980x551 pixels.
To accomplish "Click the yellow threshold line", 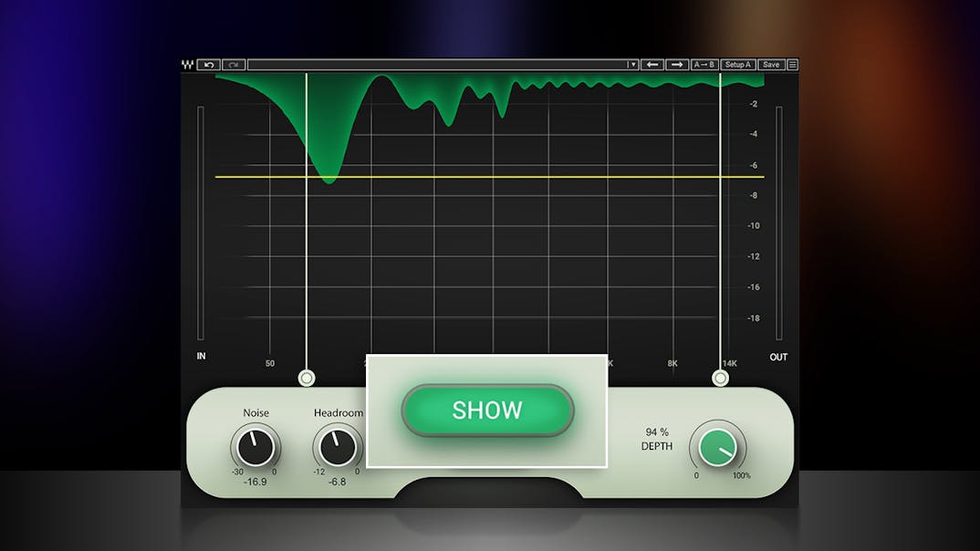I will [x=511, y=177].
